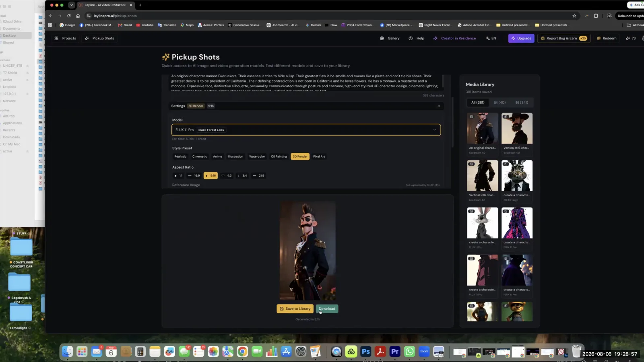Select the Oil Painting style preset
Screen dimensions: 644x362
279,156
